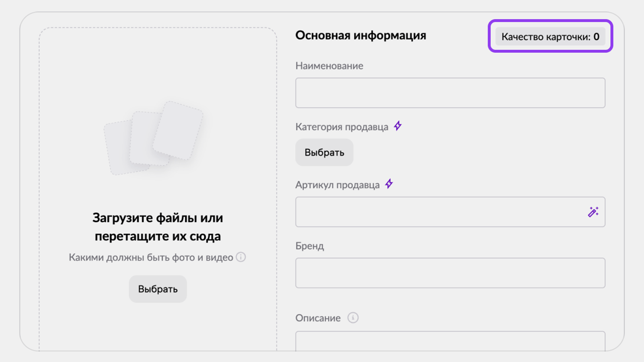Click into the Описание text area

click(x=450, y=341)
